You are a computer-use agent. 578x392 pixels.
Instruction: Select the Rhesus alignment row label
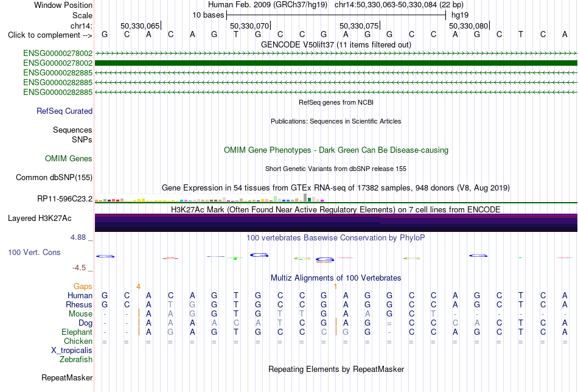coord(79,304)
